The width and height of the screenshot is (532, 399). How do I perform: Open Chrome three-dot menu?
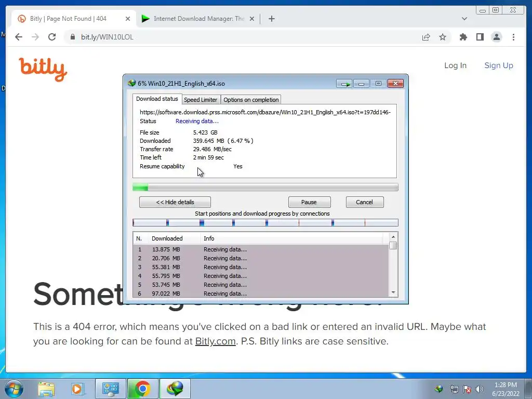click(513, 37)
